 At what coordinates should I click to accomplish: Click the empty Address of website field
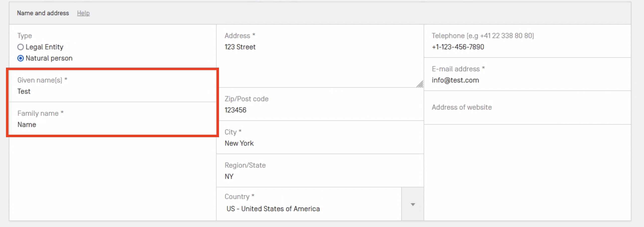tap(527, 115)
